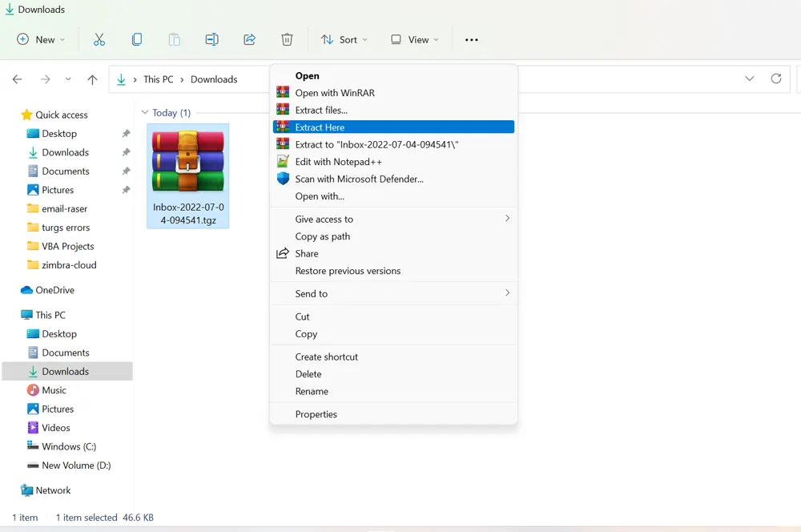Expand the address bar history chevron

click(750, 79)
